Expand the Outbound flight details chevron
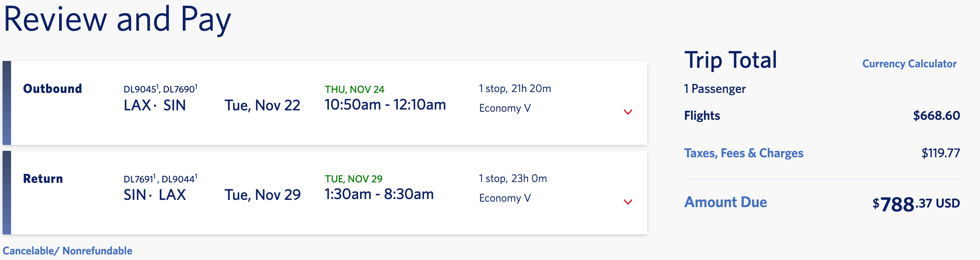This screenshot has height=260, width=980. click(628, 112)
